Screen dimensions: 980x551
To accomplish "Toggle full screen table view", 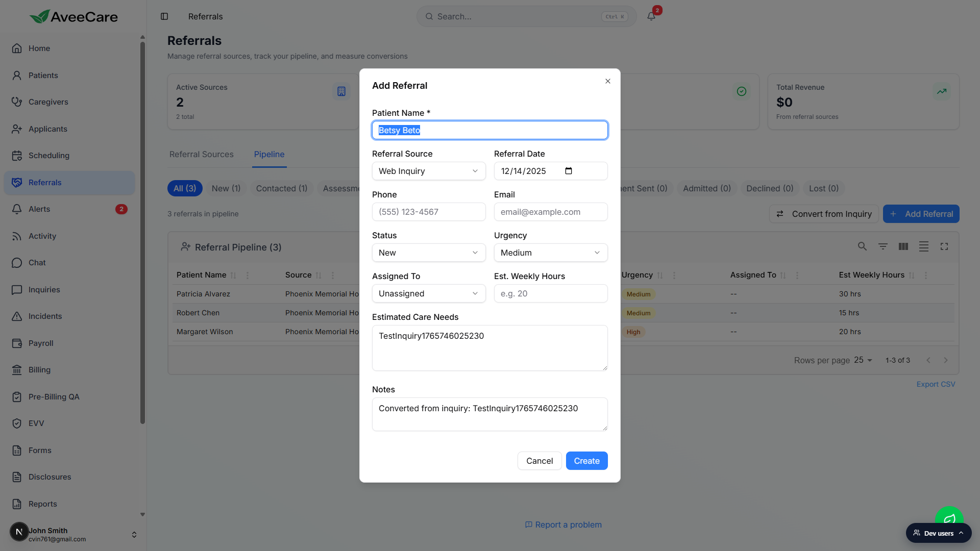I will (x=944, y=246).
